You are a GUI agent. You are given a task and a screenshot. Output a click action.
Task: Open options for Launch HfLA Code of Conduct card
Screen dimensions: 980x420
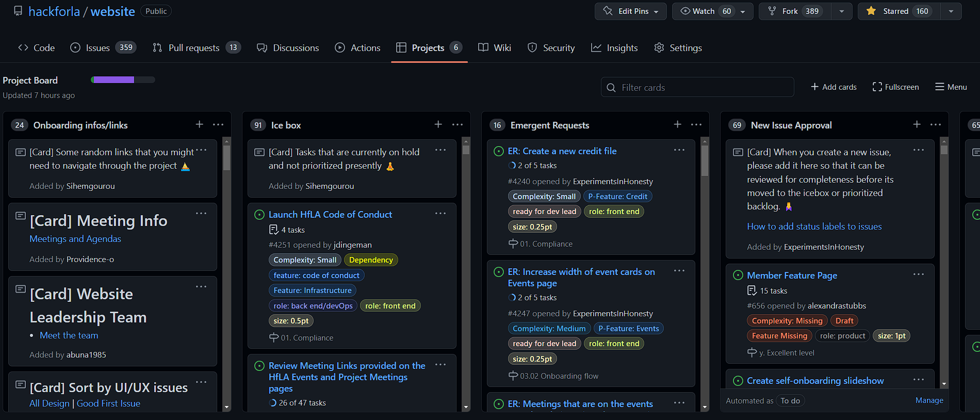[440, 213]
